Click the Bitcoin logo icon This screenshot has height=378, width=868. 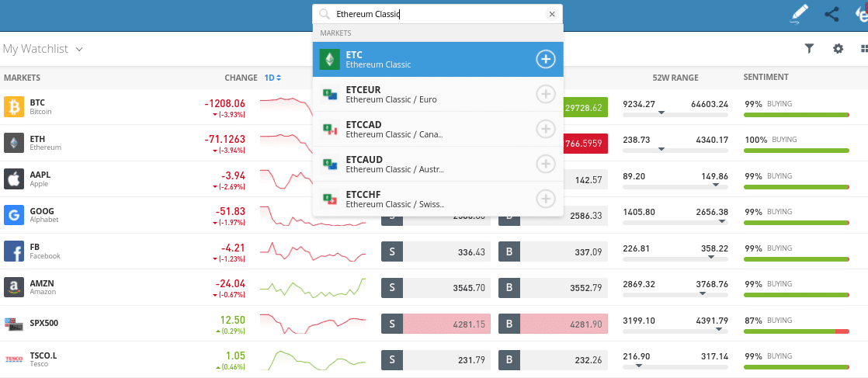tap(14, 107)
